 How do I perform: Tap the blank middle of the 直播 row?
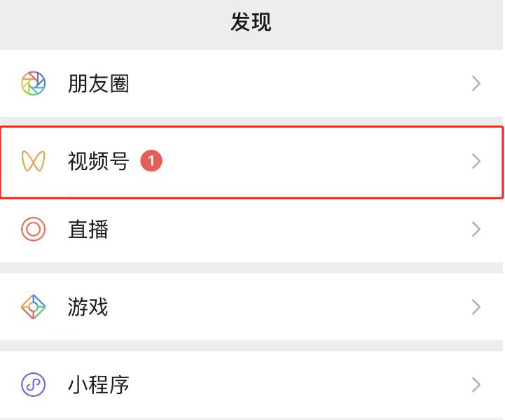click(280, 229)
